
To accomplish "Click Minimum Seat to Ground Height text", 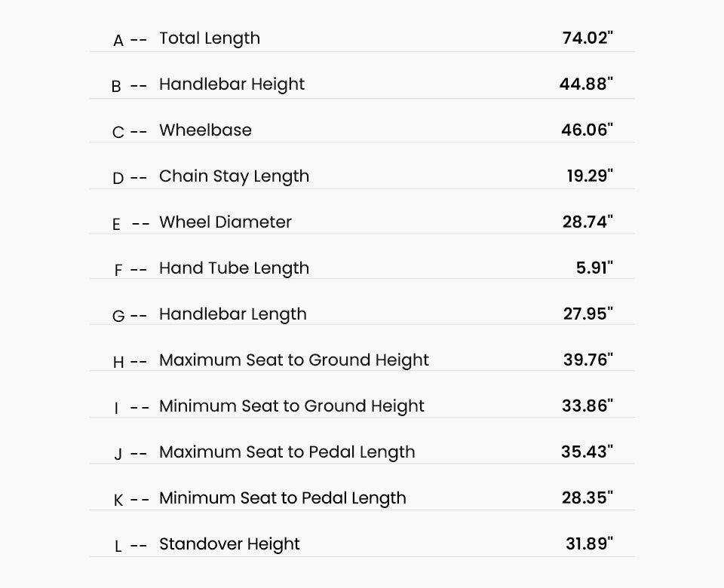I will click(292, 406).
